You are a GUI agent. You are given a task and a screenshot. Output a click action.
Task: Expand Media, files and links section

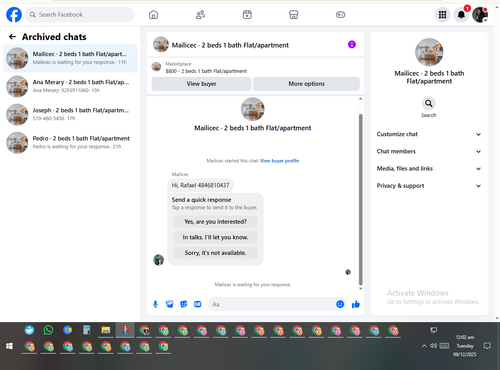(x=429, y=169)
